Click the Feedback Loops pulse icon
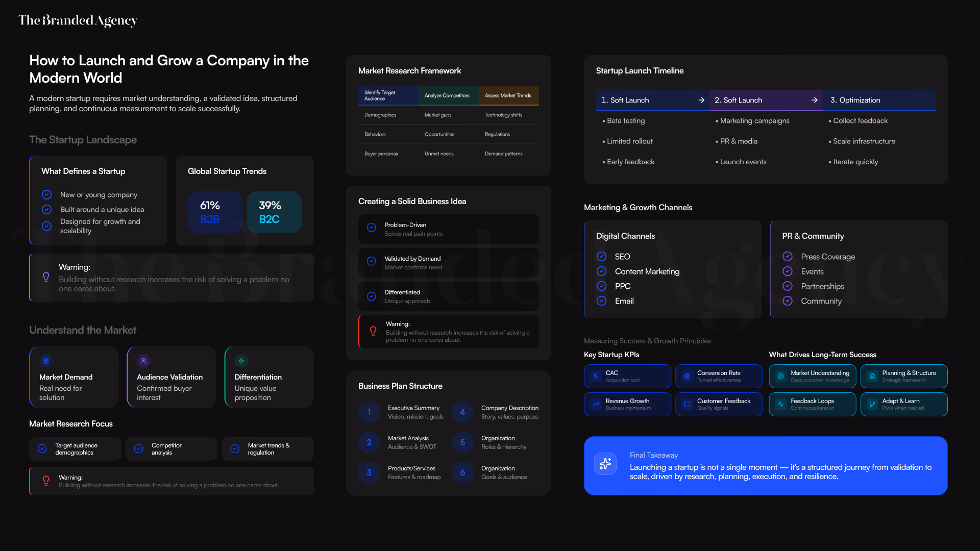 point(780,404)
